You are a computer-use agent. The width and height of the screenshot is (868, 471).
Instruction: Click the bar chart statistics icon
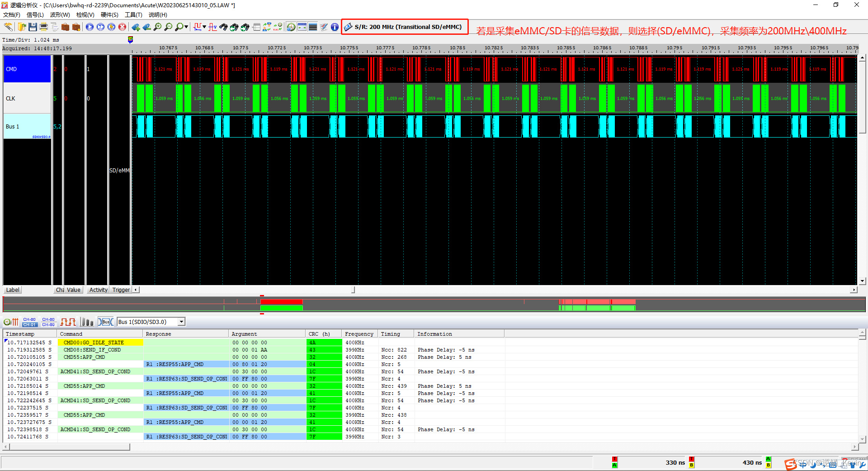(x=87, y=322)
